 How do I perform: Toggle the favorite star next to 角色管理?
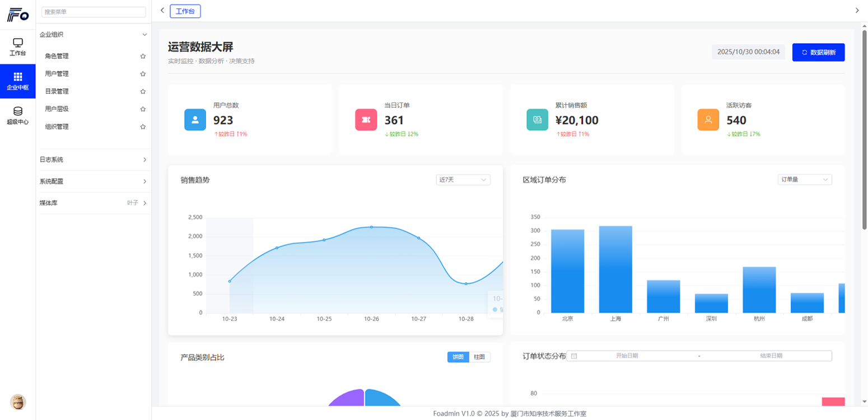[x=143, y=55]
